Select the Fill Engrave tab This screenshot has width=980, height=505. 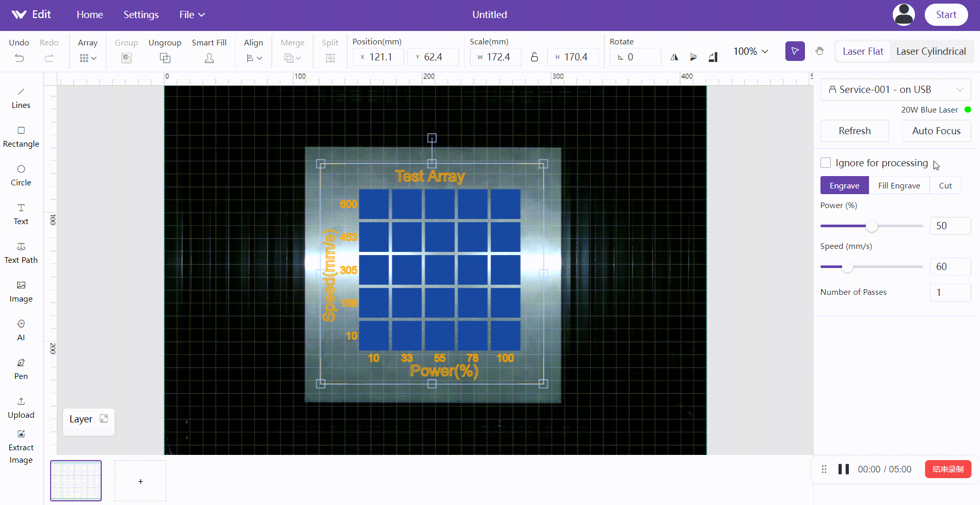coord(899,185)
